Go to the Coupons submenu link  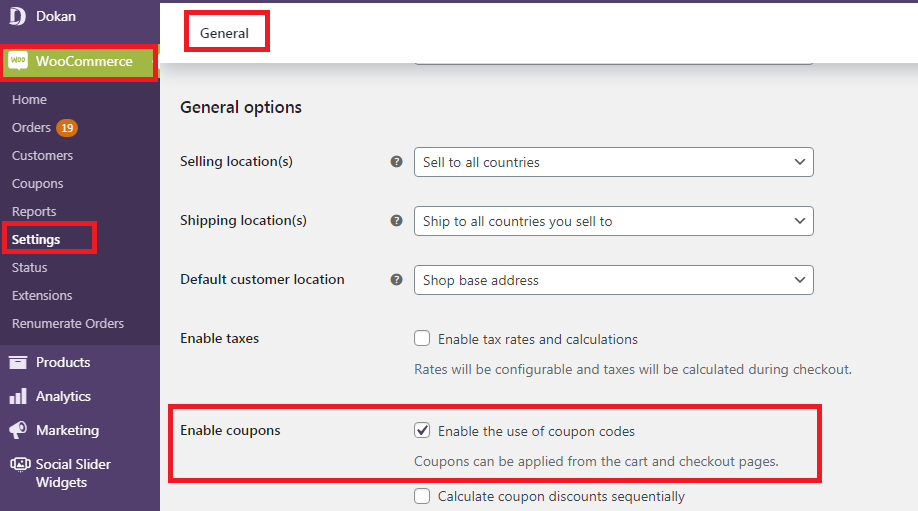click(x=37, y=184)
